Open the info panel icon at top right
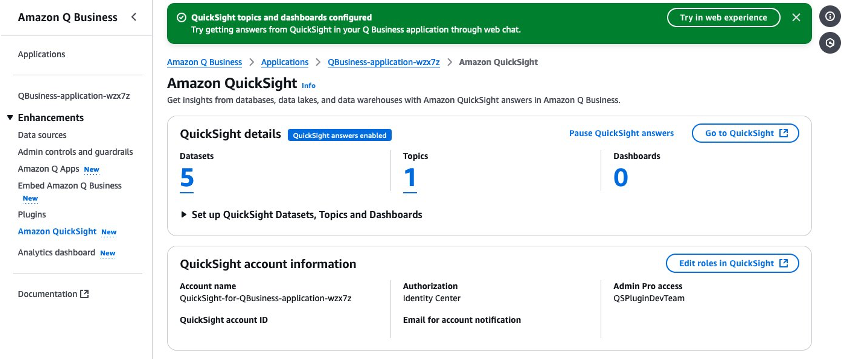The height and width of the screenshot is (360, 844). click(829, 17)
